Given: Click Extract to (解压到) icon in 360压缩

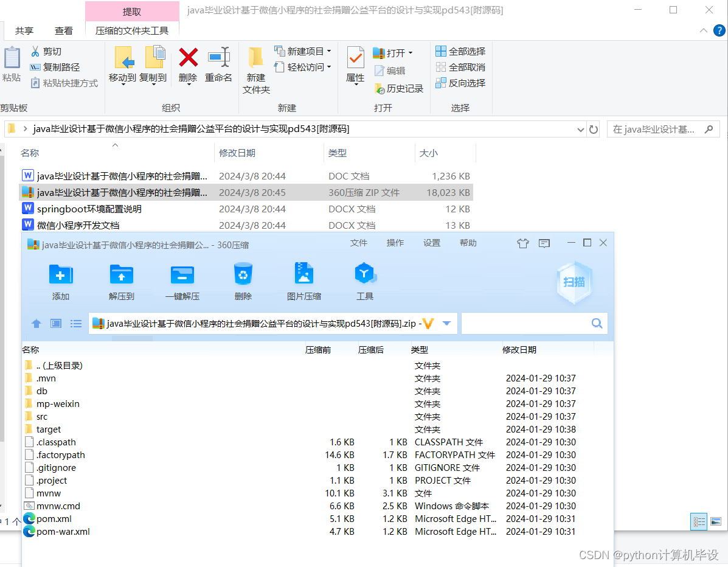Looking at the screenshot, I should coord(122,274).
